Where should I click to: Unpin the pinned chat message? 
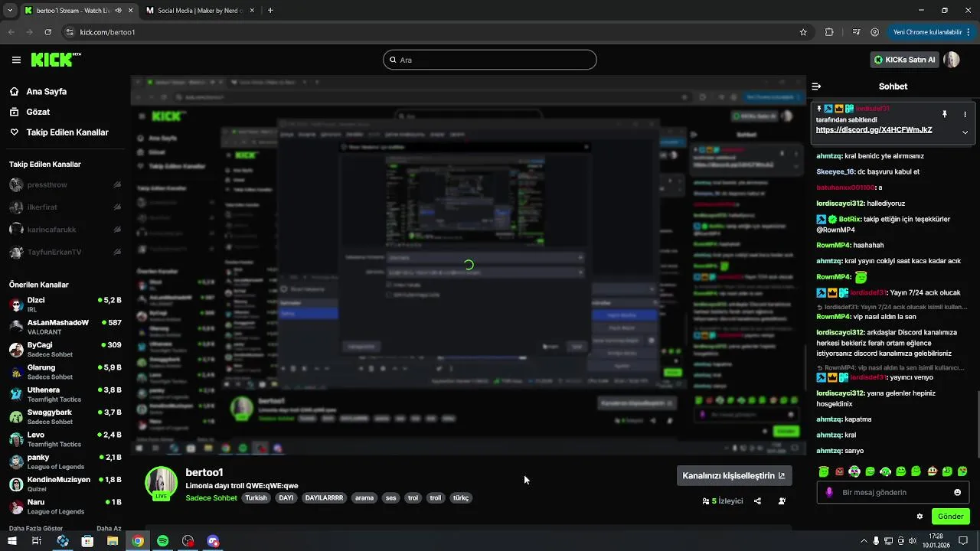coord(944,114)
